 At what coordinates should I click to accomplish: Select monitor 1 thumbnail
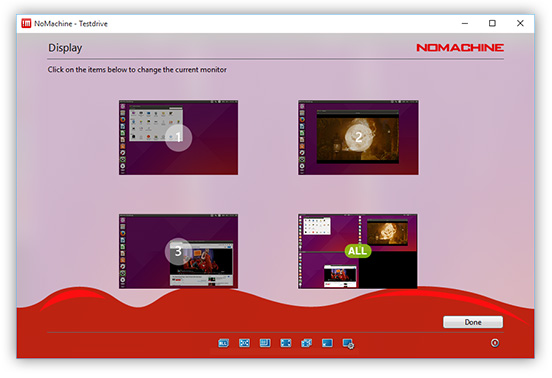click(x=178, y=137)
